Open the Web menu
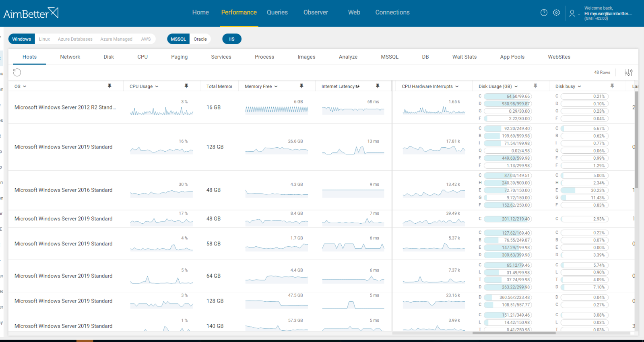This screenshot has height=342, width=644. (x=354, y=12)
